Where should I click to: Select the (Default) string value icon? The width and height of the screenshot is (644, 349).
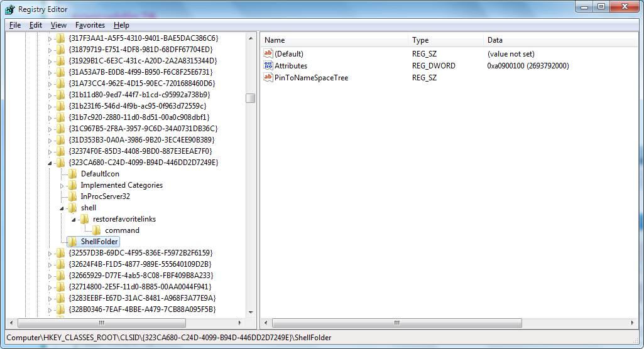point(268,54)
